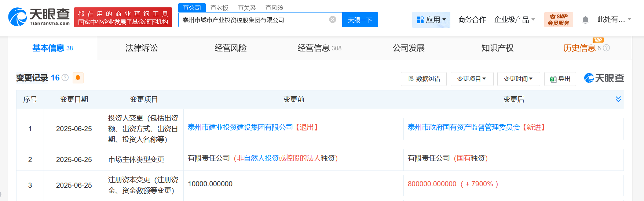Select the 经营风险 tab
This screenshot has height=201, width=644.
231,48
